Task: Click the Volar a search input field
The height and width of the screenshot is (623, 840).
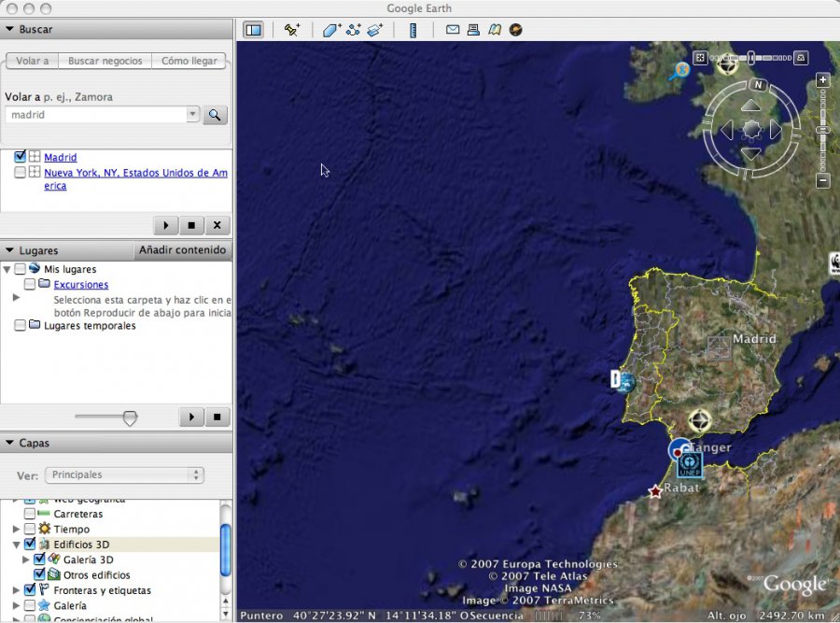Action: 96,114
